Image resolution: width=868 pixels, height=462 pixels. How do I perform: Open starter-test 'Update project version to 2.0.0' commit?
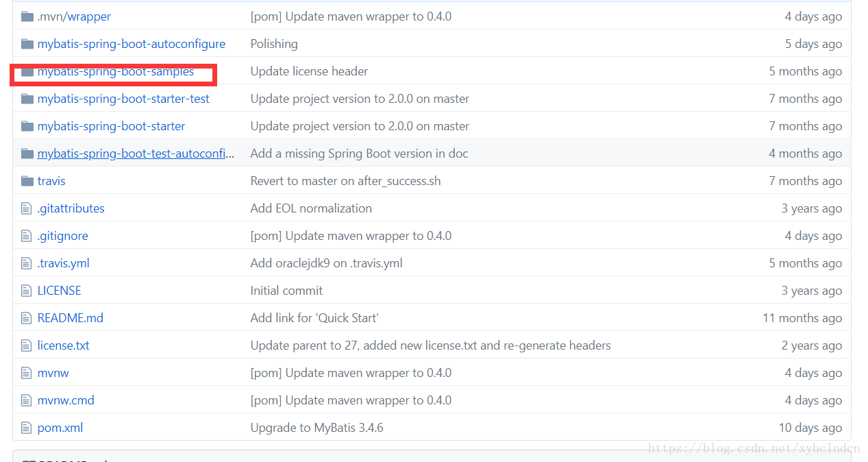[x=360, y=99]
